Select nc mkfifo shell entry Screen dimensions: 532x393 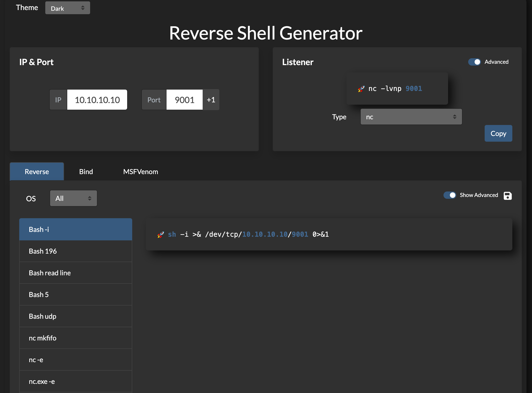76,338
